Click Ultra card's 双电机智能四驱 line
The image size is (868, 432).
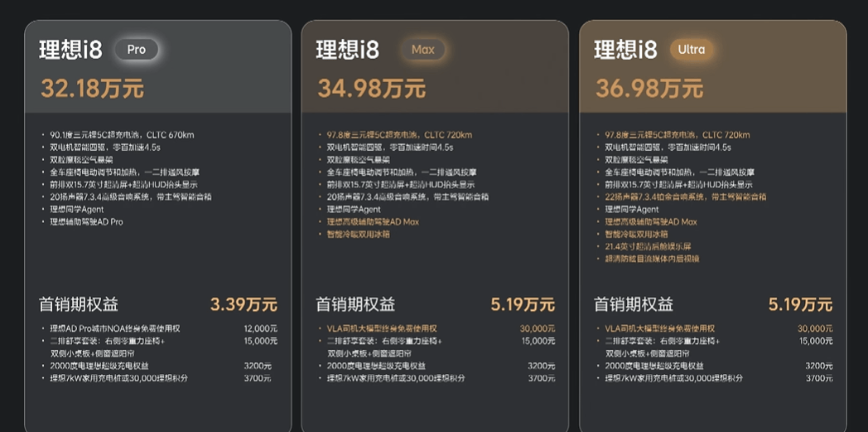coord(668,148)
